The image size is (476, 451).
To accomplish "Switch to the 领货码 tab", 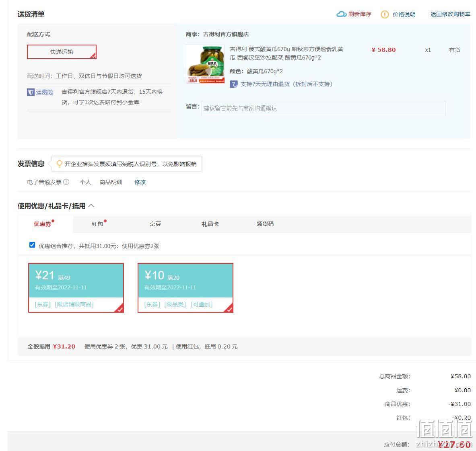I will point(265,224).
